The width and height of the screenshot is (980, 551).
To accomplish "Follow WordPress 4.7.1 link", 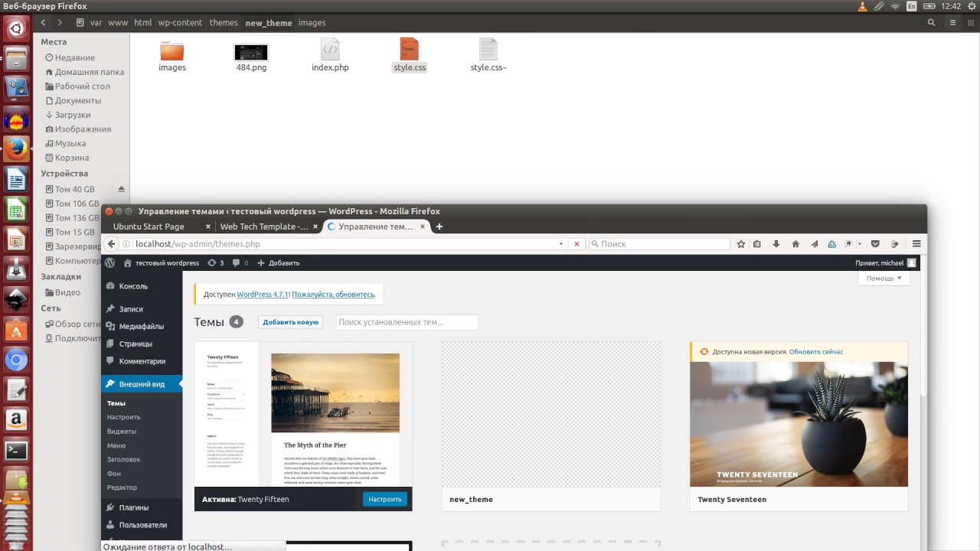I will (x=263, y=294).
